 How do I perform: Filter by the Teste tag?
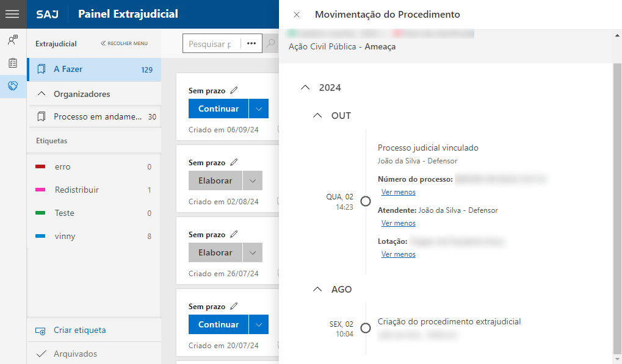(94, 213)
